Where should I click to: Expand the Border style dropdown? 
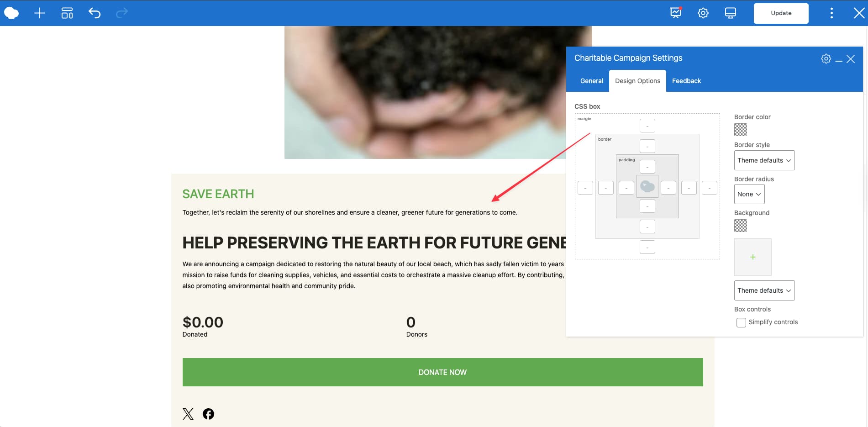pyautogui.click(x=764, y=160)
